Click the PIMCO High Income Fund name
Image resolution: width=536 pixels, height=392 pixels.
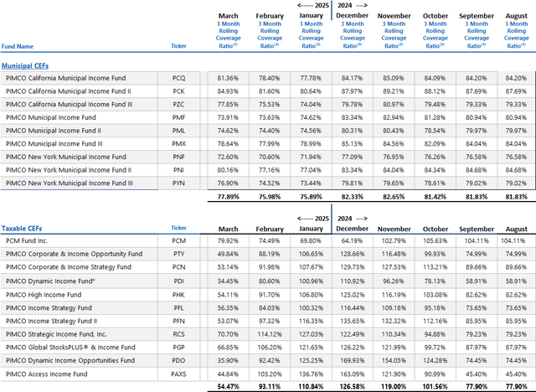(x=44, y=295)
